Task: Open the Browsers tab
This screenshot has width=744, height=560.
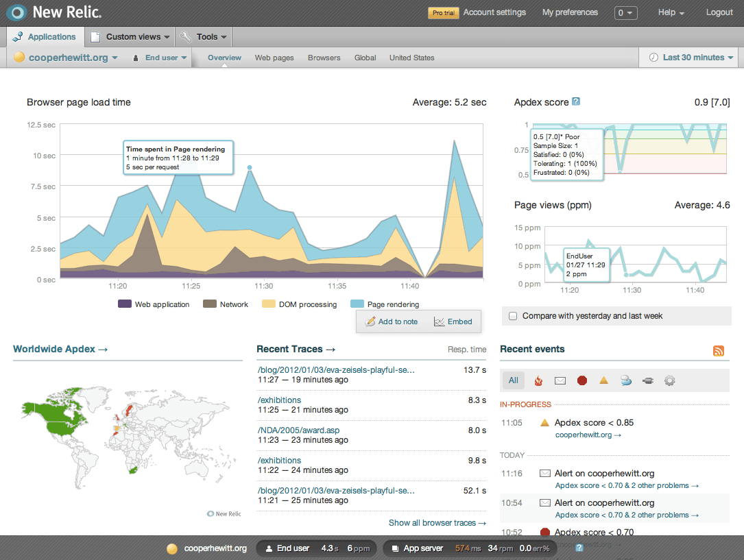Action: pos(324,58)
